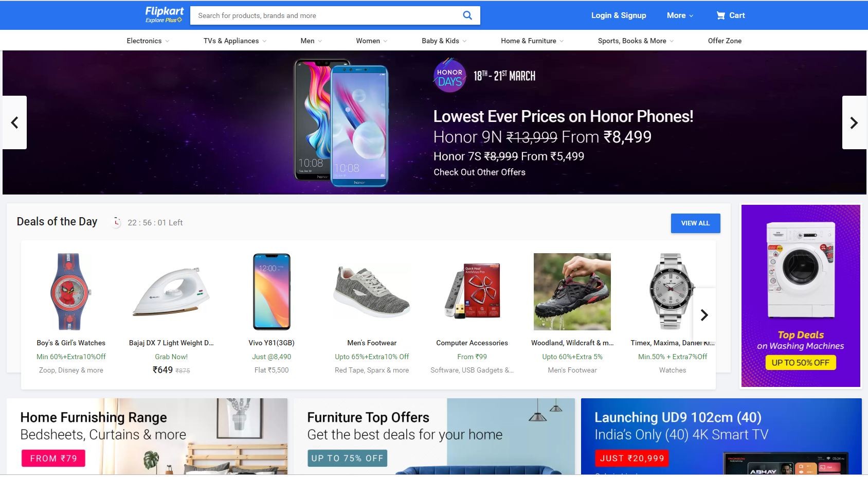Open Login & Signup link
This screenshot has width=868, height=477.
[619, 15]
